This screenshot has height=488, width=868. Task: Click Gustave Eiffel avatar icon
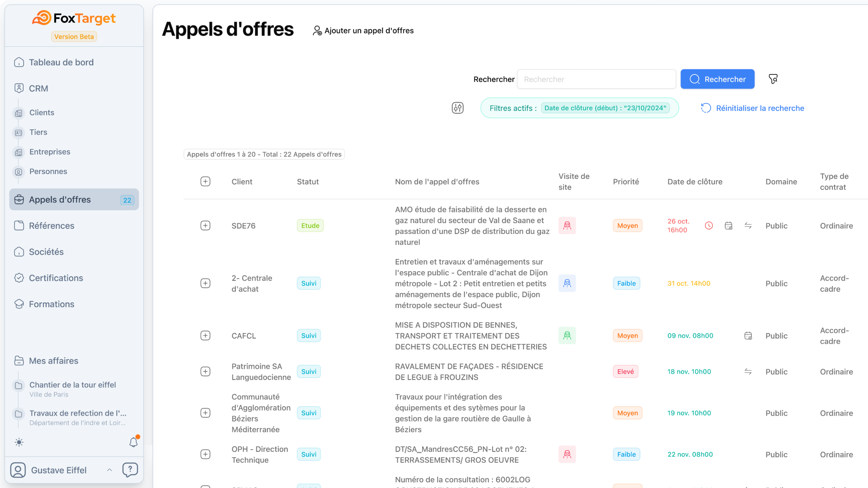(18, 470)
